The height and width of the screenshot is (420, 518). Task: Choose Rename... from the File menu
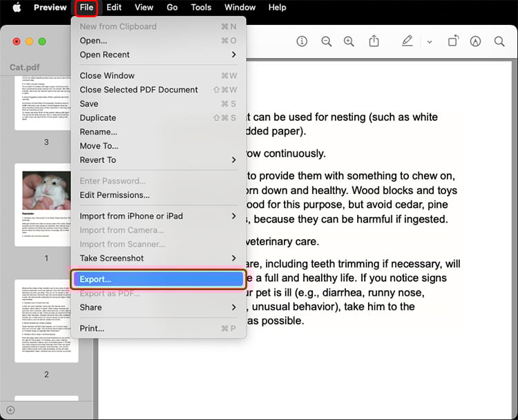pyautogui.click(x=159, y=132)
